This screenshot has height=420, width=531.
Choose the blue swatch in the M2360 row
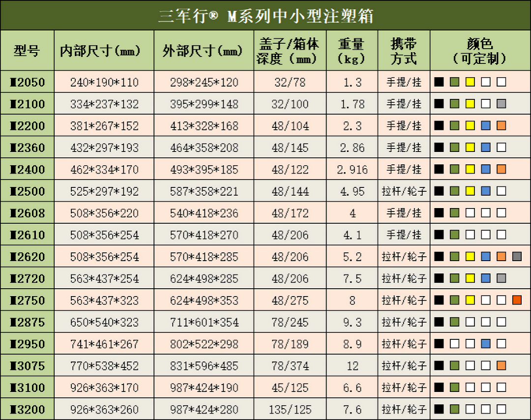(486, 148)
